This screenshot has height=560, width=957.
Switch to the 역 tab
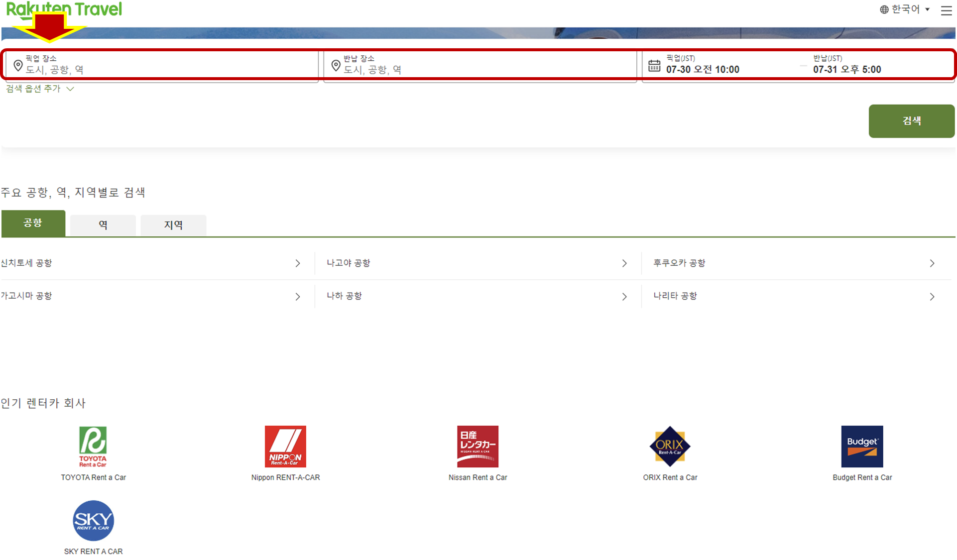coord(103,224)
